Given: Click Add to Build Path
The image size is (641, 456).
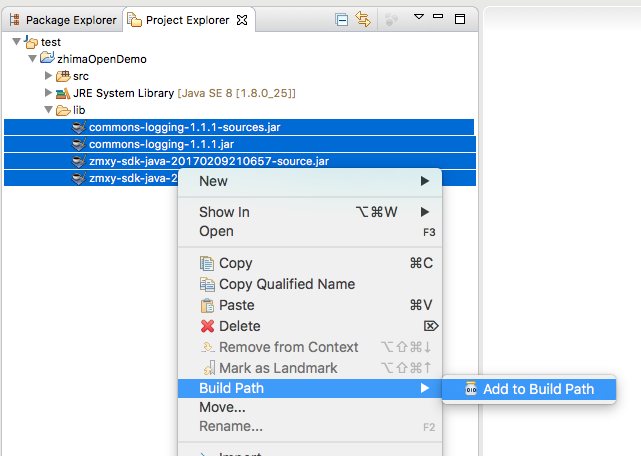Looking at the screenshot, I should (529, 389).
